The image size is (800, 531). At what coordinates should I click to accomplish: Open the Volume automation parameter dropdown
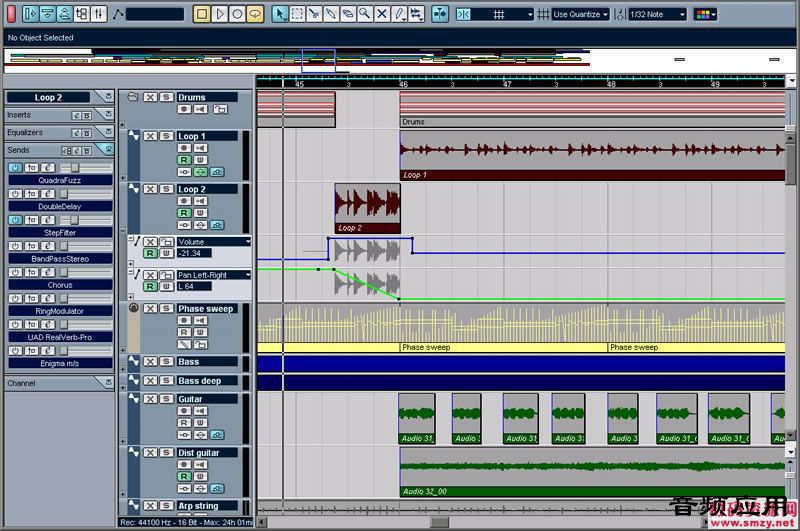point(214,241)
